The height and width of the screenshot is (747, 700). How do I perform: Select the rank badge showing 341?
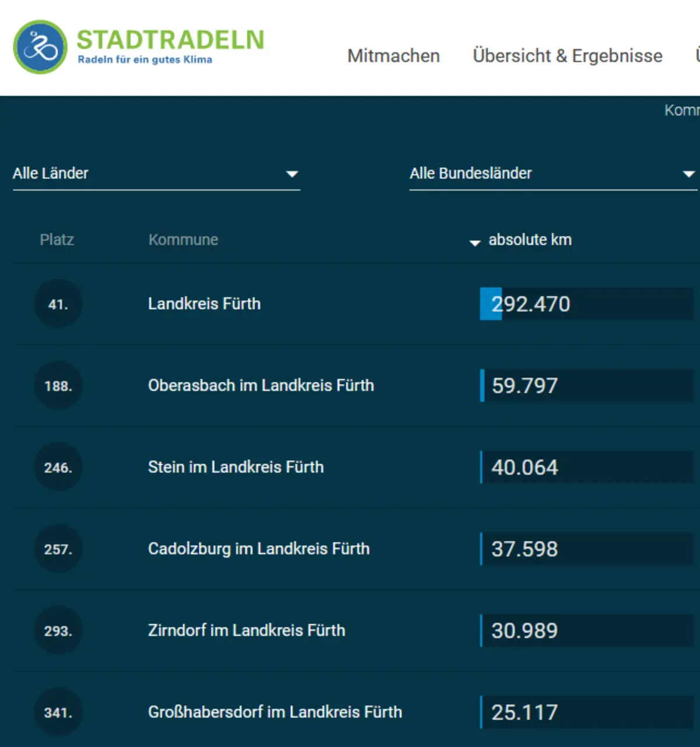(58, 712)
